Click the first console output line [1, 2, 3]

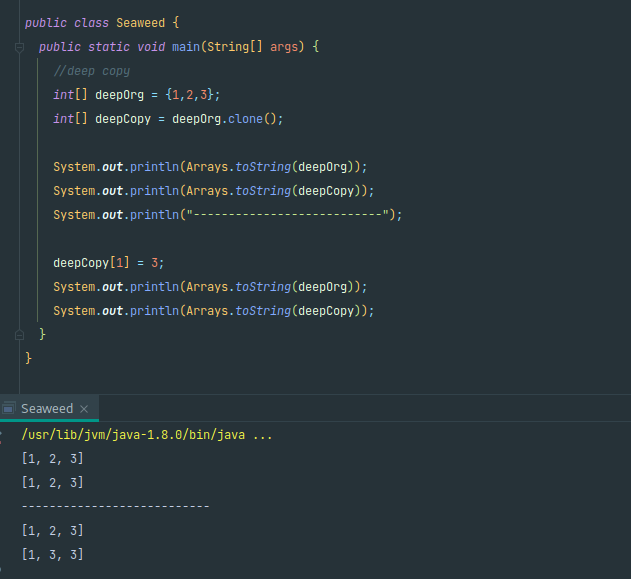click(x=53, y=459)
